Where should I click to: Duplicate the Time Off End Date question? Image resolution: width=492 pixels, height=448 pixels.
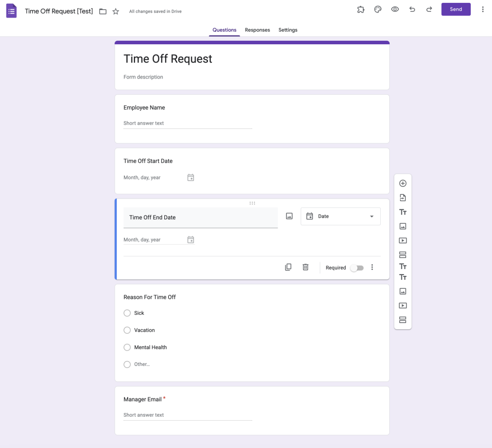288,267
